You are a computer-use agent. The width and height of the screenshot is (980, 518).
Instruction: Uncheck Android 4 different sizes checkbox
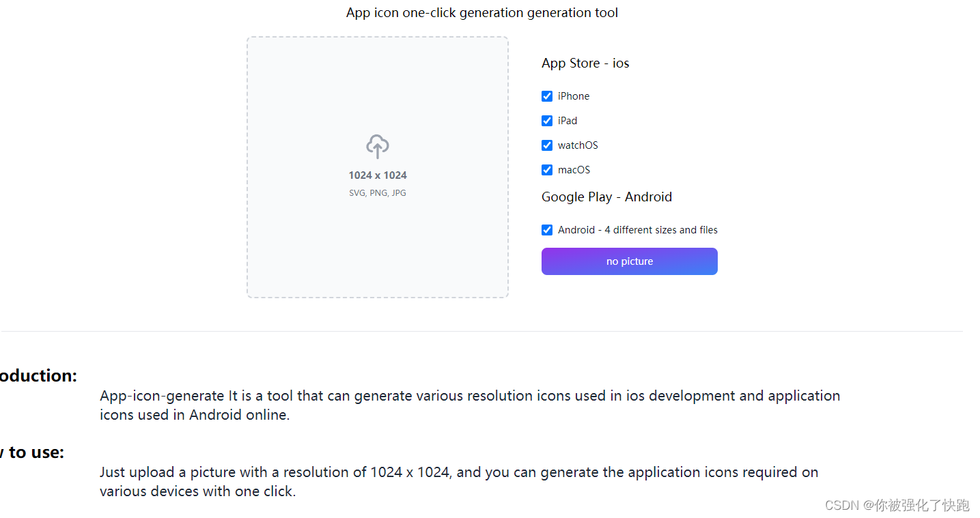[x=547, y=230]
